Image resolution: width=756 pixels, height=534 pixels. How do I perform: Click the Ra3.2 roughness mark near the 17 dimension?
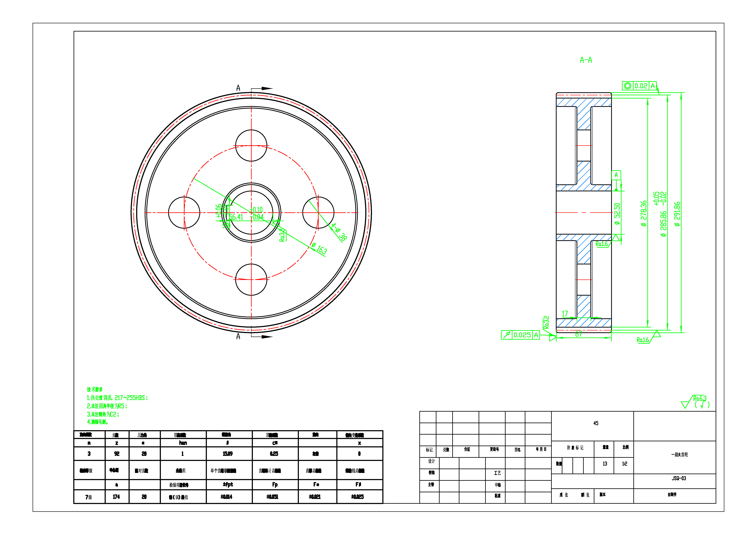click(546, 322)
